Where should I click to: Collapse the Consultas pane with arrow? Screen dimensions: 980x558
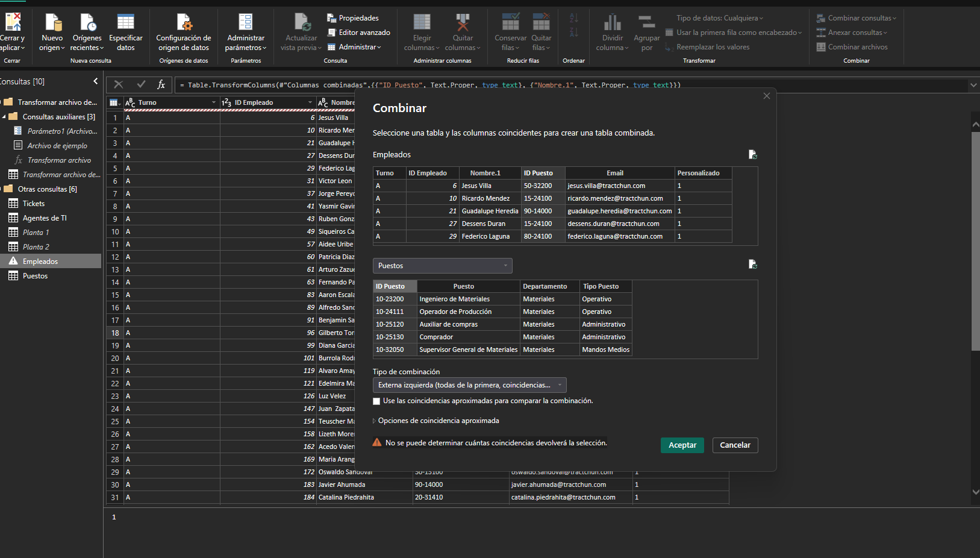[95, 81]
